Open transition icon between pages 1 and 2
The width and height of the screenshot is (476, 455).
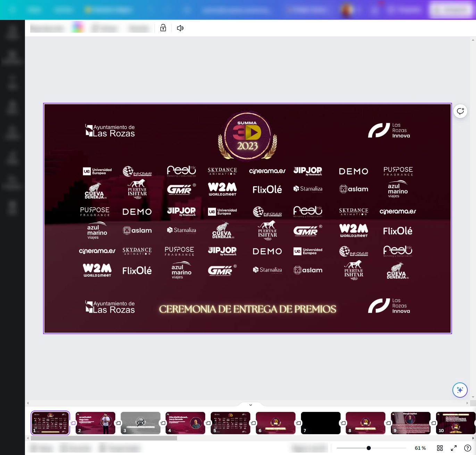pos(73,423)
